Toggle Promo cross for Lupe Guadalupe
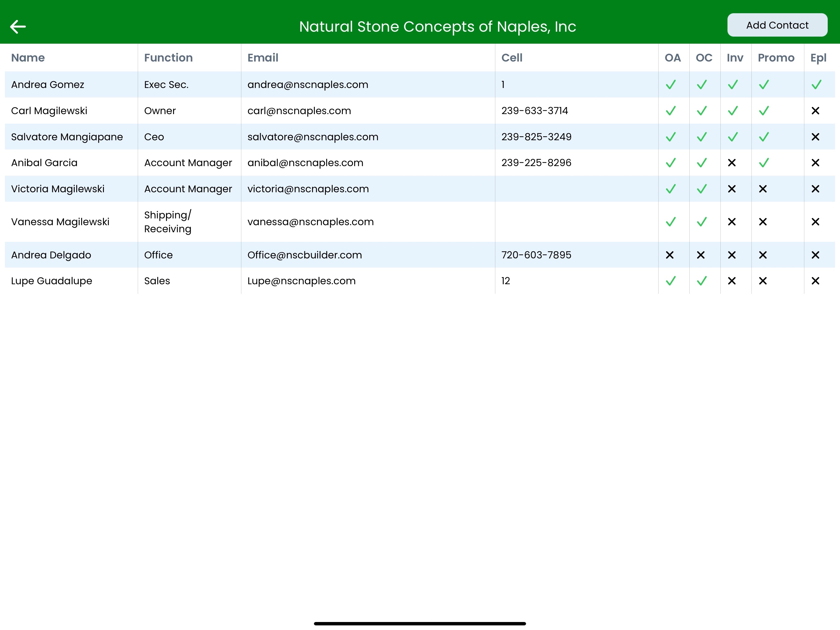840x630 pixels. 763,281
